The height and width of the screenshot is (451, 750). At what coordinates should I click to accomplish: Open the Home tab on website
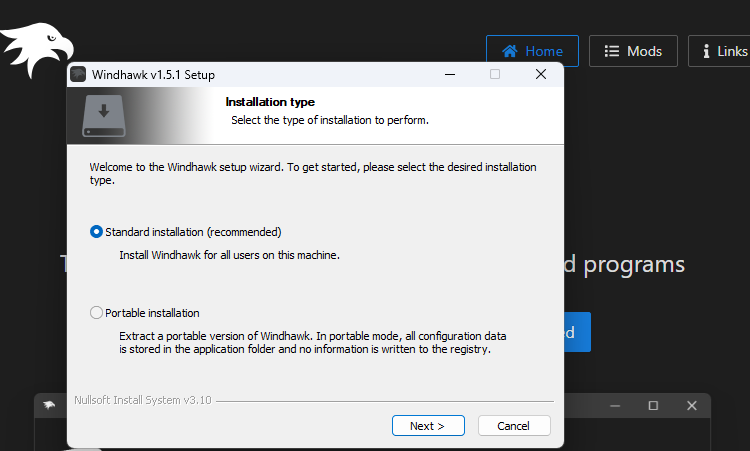point(532,51)
